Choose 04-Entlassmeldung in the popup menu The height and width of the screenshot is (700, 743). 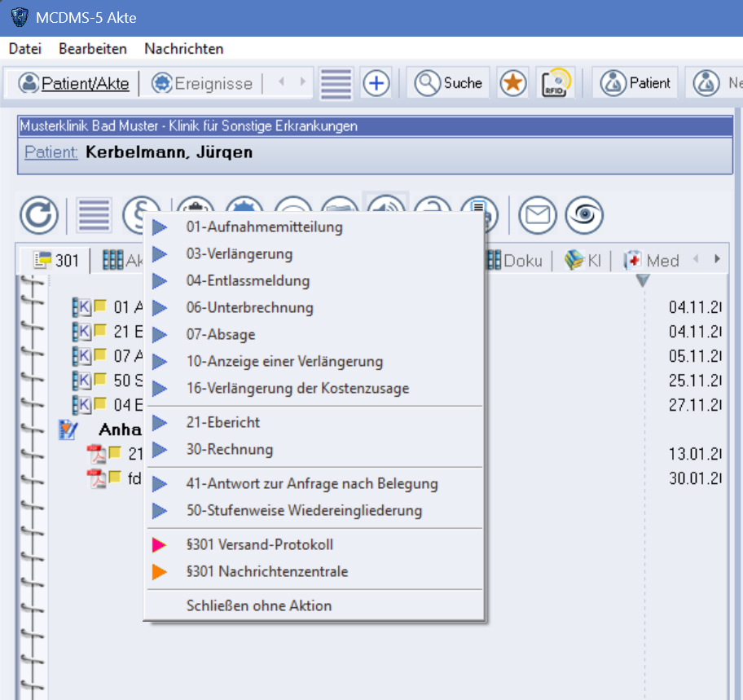(x=248, y=281)
